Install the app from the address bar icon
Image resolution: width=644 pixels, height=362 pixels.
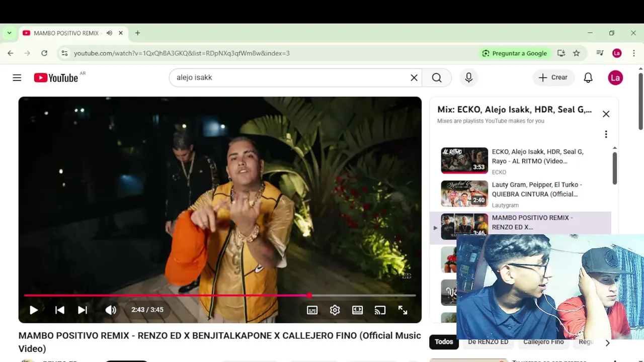coord(561,53)
